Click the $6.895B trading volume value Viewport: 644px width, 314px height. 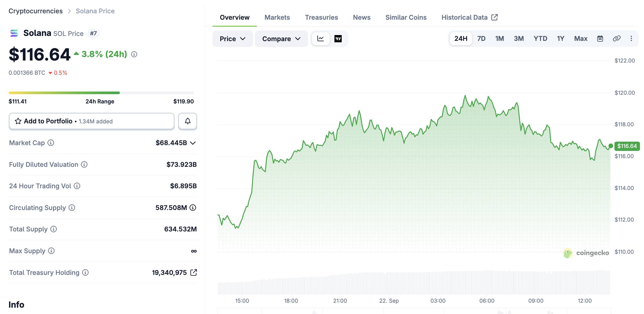point(183,186)
